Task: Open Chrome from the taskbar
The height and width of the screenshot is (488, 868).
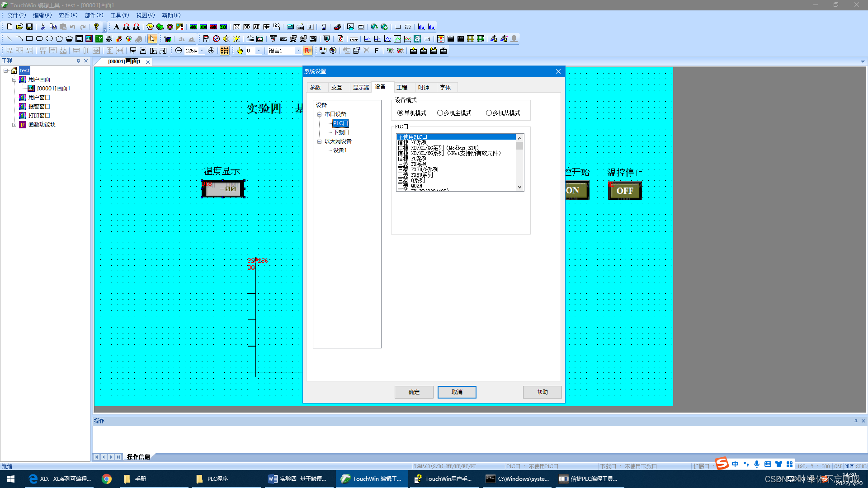Action: (107, 479)
